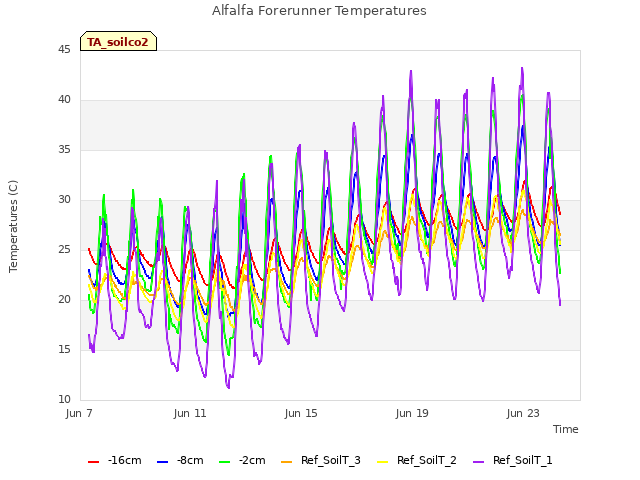Click the Jun 19 x-axis tick label
This screenshot has width=640, height=480.
point(412,413)
